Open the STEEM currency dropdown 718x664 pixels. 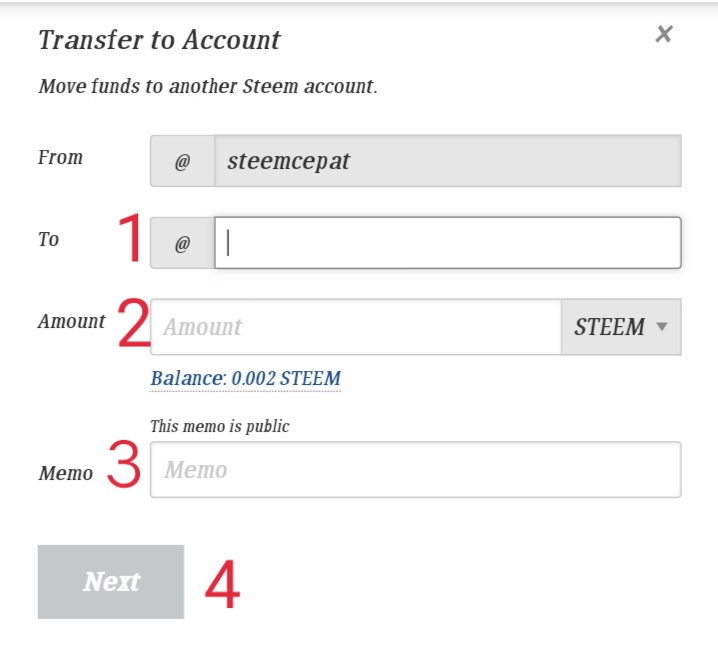point(620,327)
